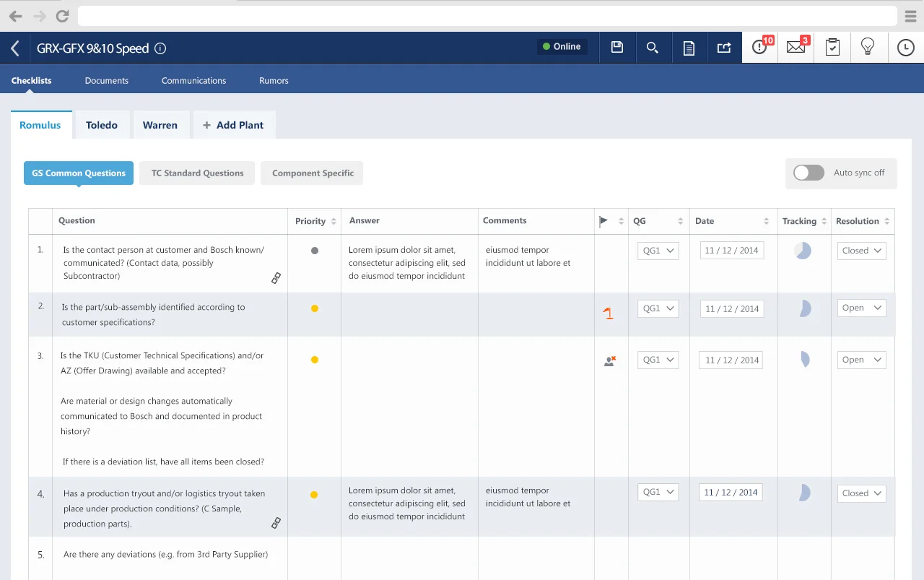Image resolution: width=924 pixels, height=580 pixels.
Task: Click the link icon in question 4
Action: tap(276, 523)
